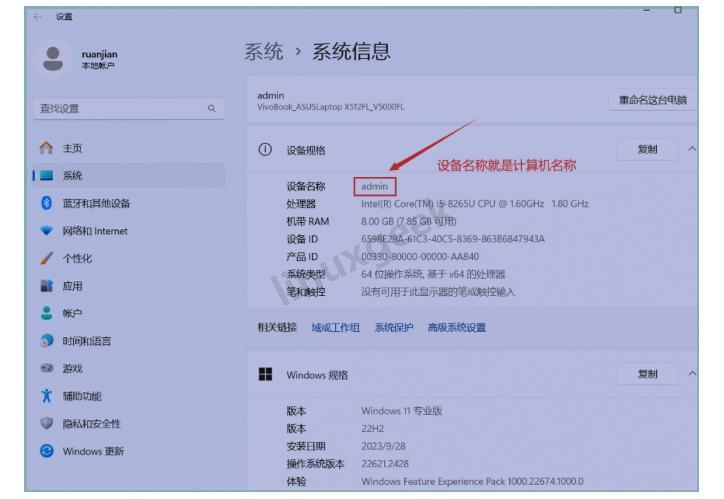Click the Windows logo icon beside Windows 规格
724x499 pixels.
point(265,374)
